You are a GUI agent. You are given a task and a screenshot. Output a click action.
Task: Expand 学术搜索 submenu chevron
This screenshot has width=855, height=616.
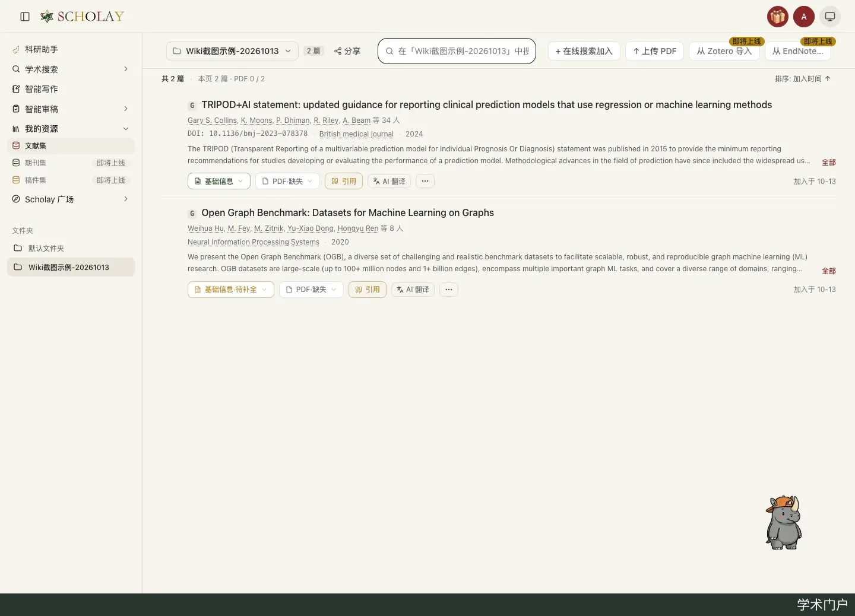(x=126, y=69)
